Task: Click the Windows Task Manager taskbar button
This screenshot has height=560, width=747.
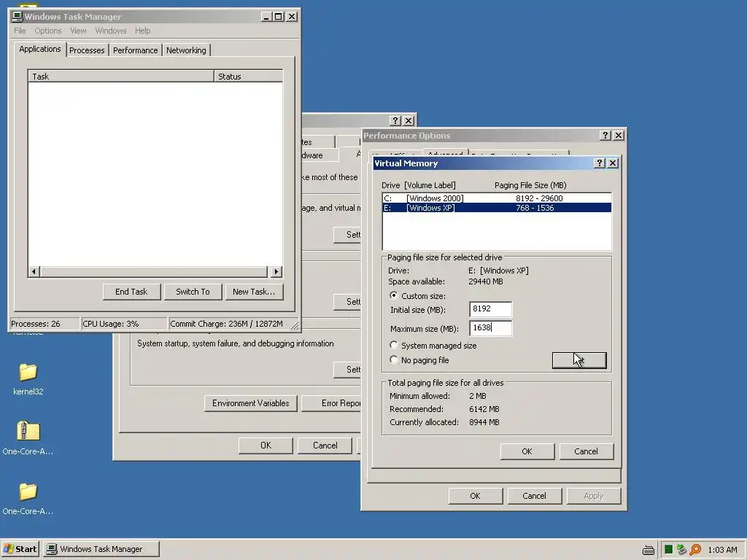Action: 101,549
